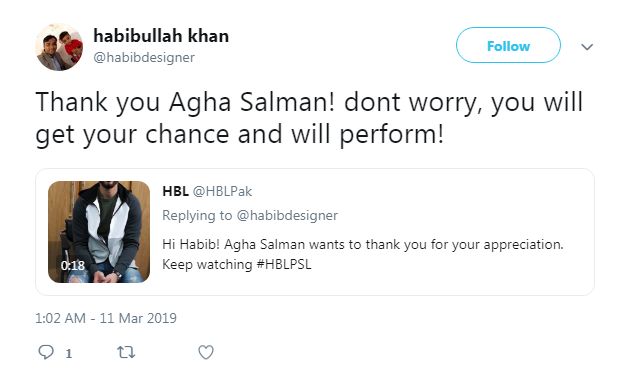Click the 0:18 video duration label
This screenshot has height=376, width=625.
(73, 266)
